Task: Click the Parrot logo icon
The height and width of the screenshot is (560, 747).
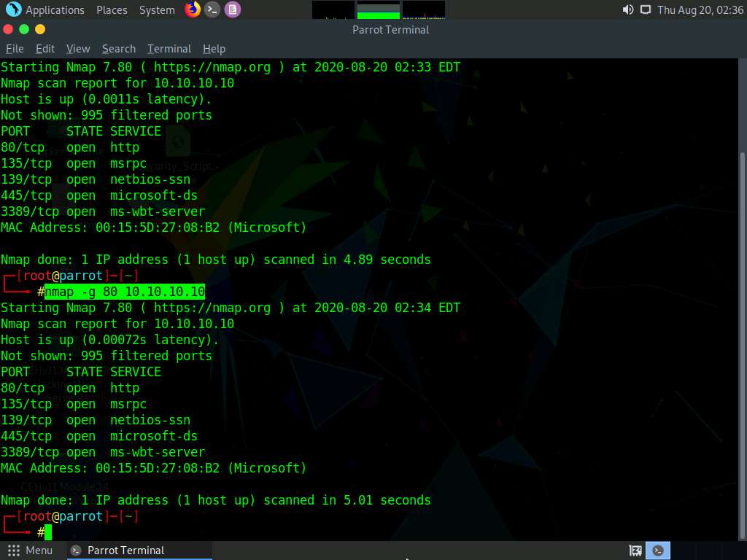Action: click(x=13, y=9)
